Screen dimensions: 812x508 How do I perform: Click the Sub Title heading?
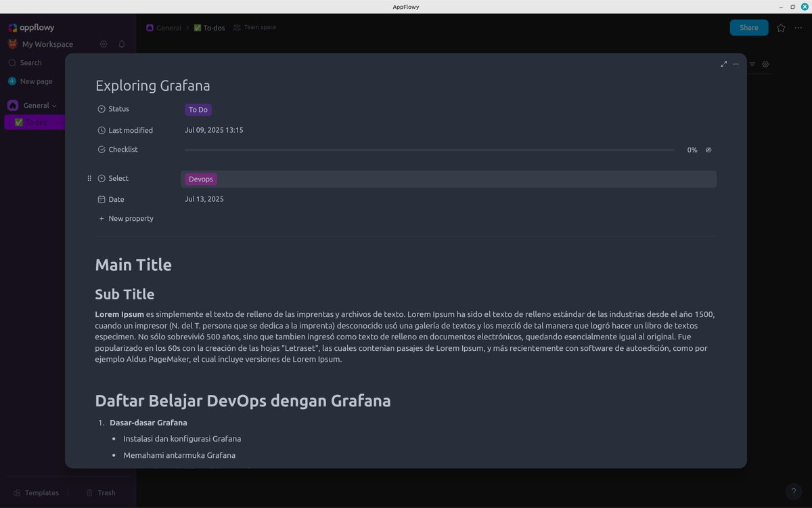click(x=125, y=295)
